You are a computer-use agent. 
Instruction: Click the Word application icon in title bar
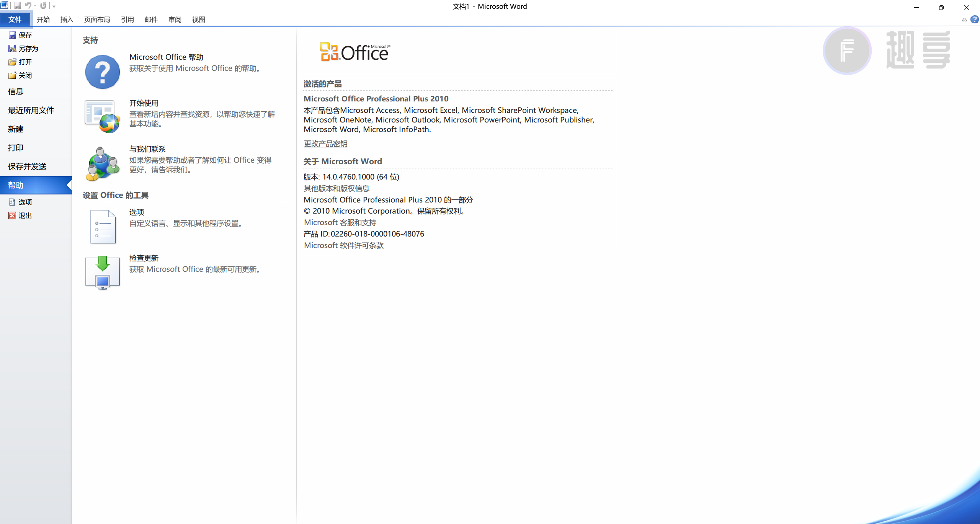[4, 5]
